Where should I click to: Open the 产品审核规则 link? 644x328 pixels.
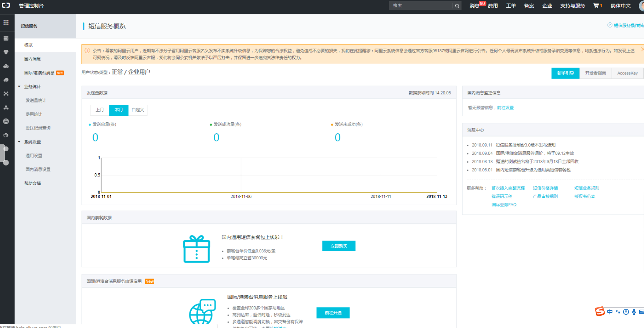point(545,197)
